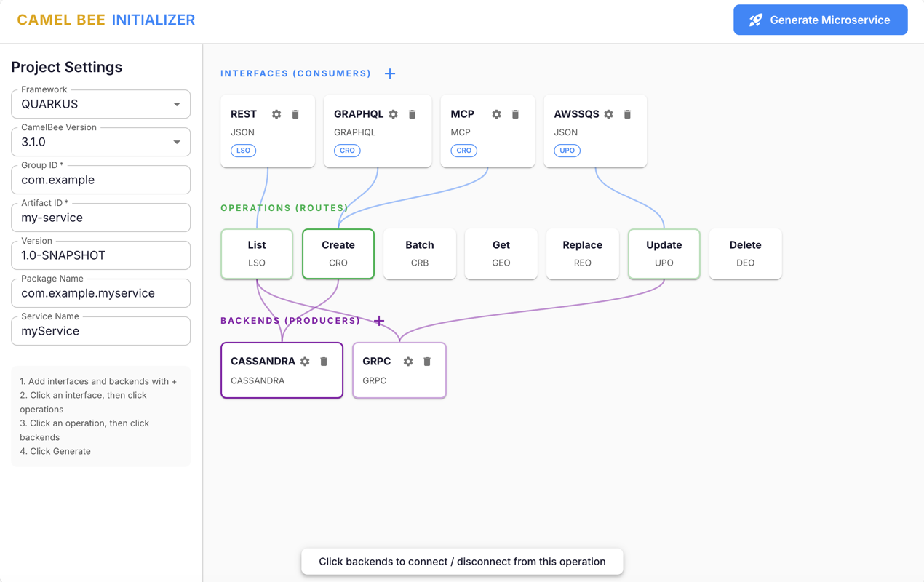Viewport: 924px width, 582px height.
Task: Delete the GRAPHQL interface with trash icon
Action: [412, 114]
